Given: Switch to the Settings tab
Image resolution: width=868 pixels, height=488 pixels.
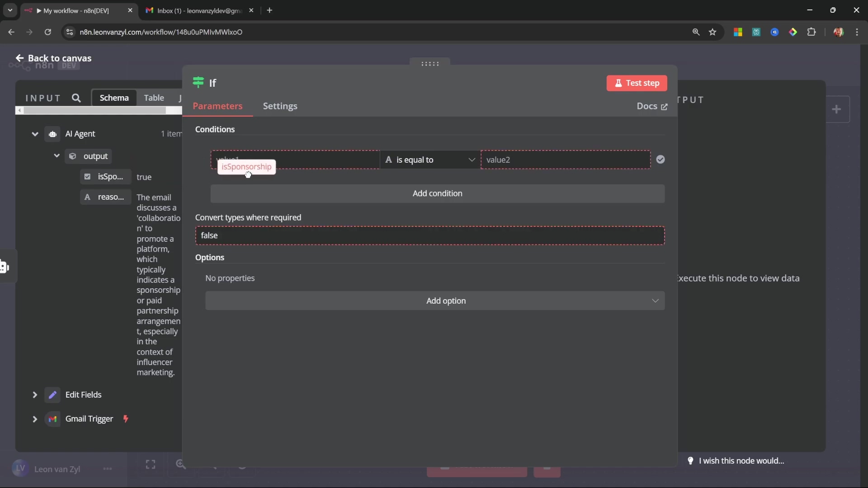Looking at the screenshot, I should (x=280, y=106).
